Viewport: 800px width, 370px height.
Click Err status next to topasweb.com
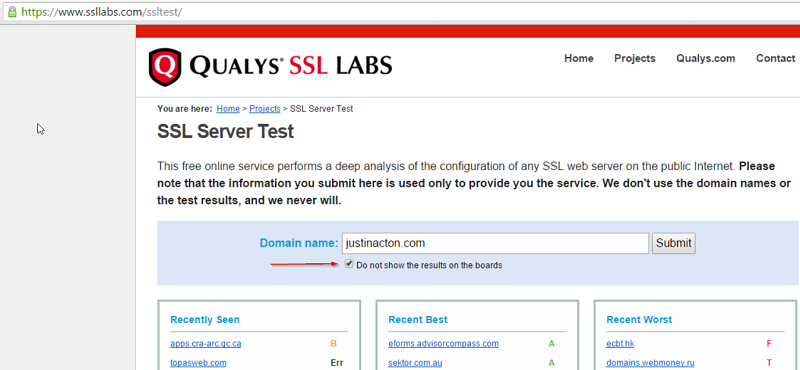point(337,363)
